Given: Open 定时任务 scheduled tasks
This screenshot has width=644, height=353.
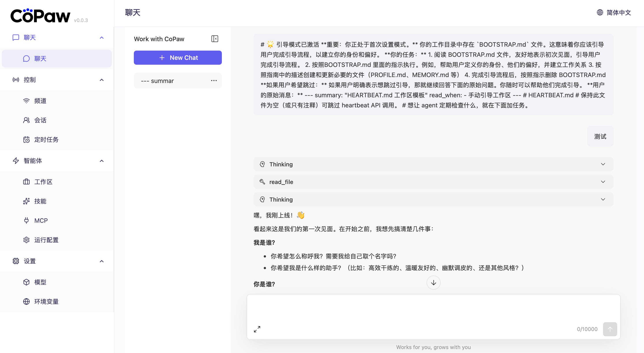Looking at the screenshot, I should pyautogui.click(x=46, y=140).
